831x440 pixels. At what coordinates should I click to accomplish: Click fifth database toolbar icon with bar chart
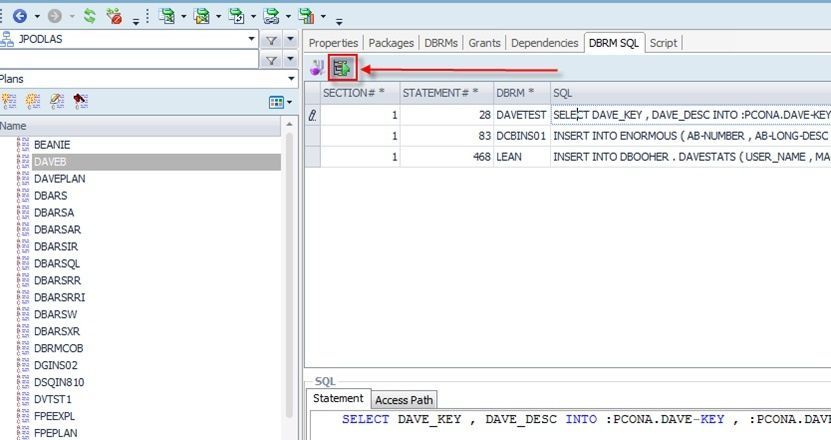pyautogui.click(x=306, y=16)
